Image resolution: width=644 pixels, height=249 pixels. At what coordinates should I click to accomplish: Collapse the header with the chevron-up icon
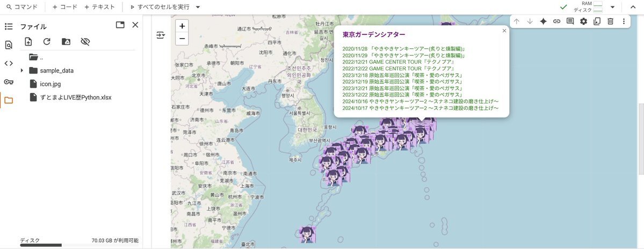[x=633, y=7]
